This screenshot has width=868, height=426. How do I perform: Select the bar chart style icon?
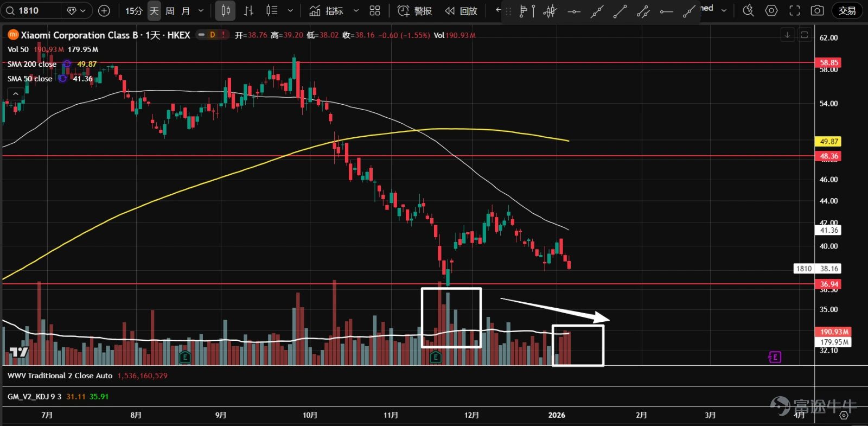[248, 11]
